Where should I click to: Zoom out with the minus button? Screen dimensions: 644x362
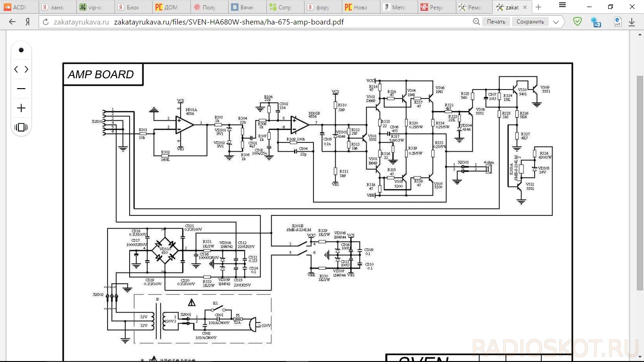(21, 89)
